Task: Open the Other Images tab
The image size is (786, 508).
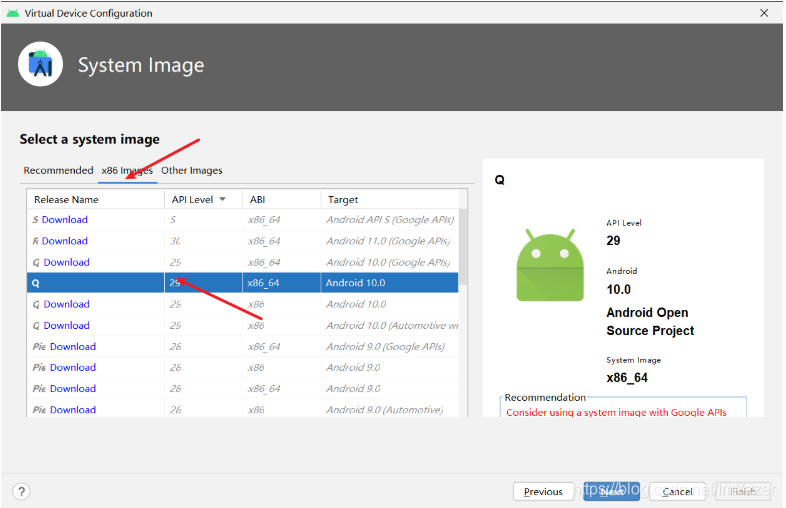Action: coord(191,171)
